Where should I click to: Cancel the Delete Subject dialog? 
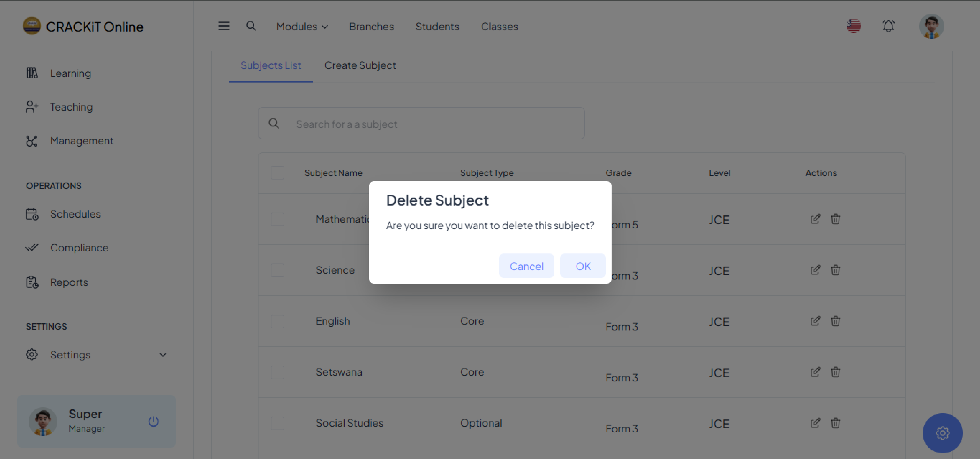(x=526, y=266)
